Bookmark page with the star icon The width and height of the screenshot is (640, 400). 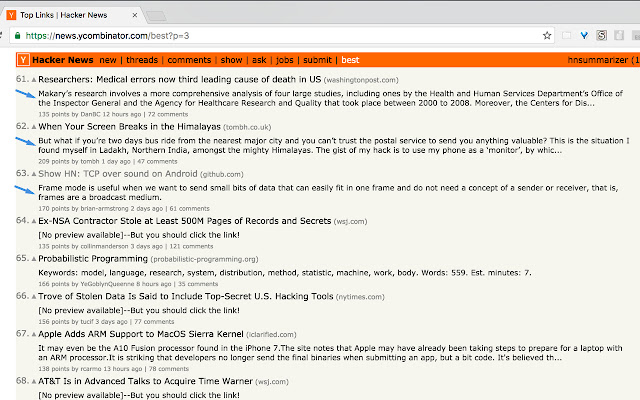[x=547, y=36]
